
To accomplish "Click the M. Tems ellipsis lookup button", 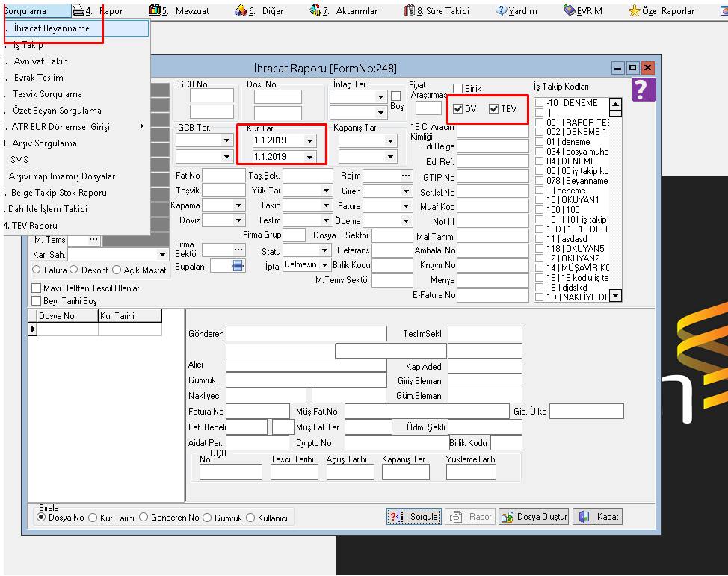I will pos(93,240).
